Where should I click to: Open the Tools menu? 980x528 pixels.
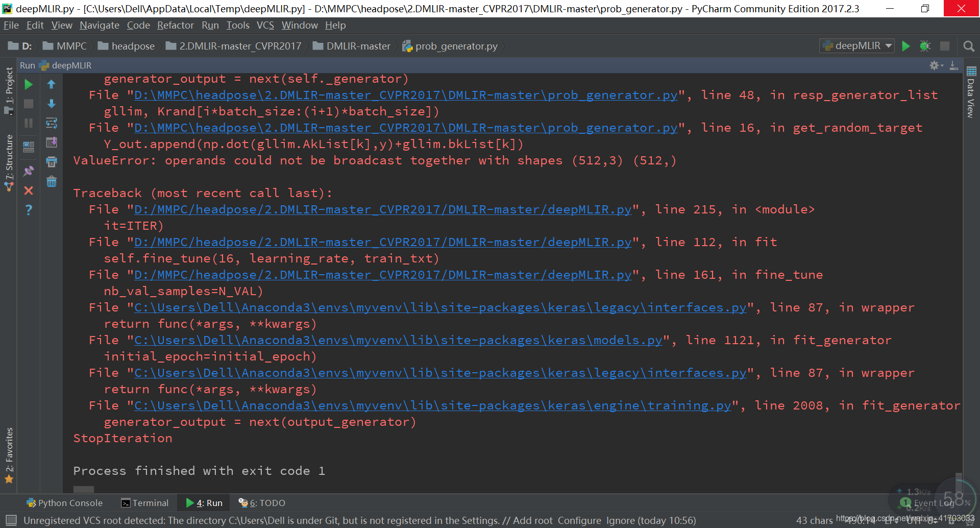(x=238, y=25)
